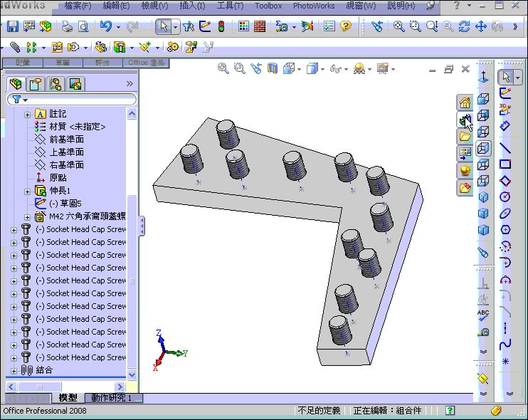The image size is (528, 420).
Task: Switch to the 評估 tab
Action: tap(102, 63)
